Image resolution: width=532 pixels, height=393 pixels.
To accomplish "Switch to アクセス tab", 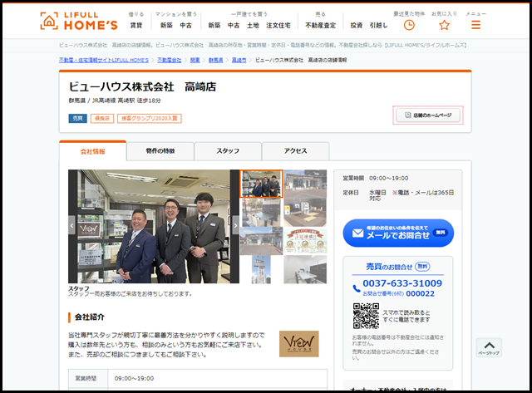I will [x=295, y=151].
